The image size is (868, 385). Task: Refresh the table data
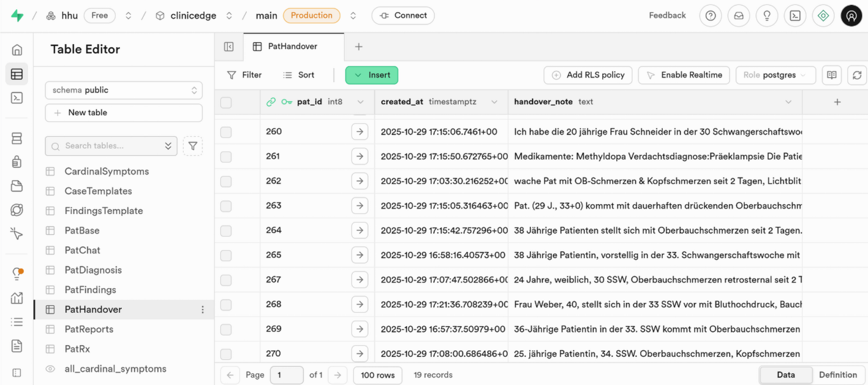point(857,75)
